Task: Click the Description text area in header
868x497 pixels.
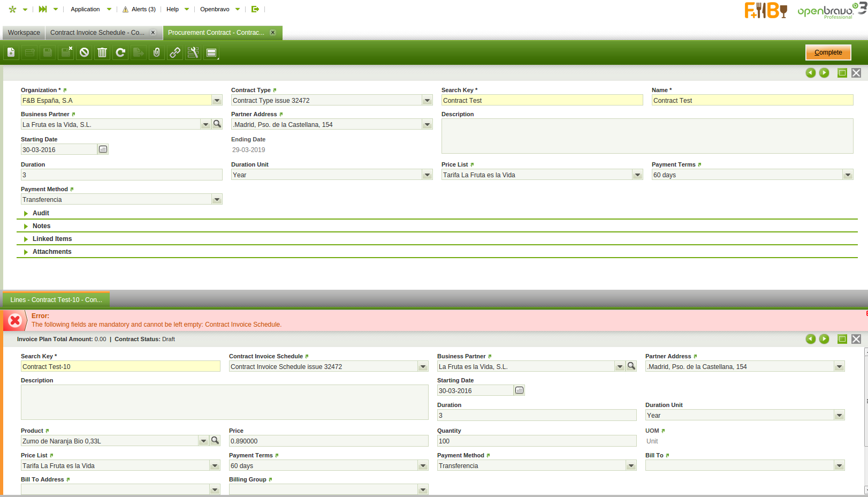Action: pyautogui.click(x=646, y=136)
